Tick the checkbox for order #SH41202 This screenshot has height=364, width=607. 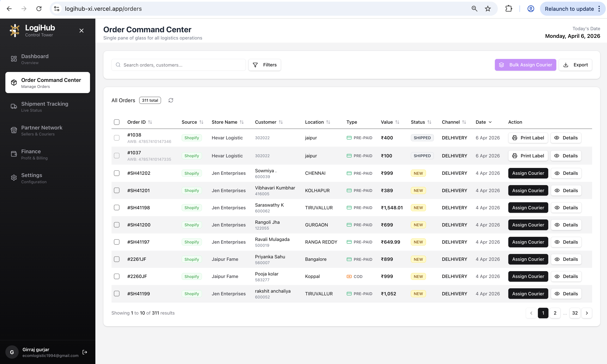[x=116, y=173]
